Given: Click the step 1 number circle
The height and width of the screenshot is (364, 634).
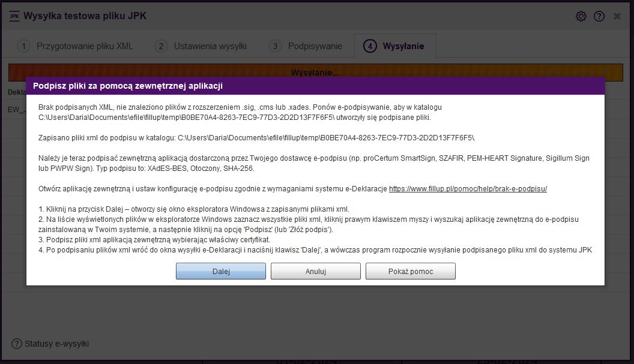Looking at the screenshot, I should coord(23,46).
